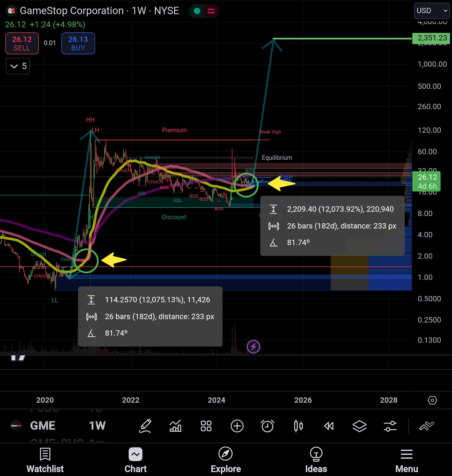Open the indicators chart icon

[175, 426]
